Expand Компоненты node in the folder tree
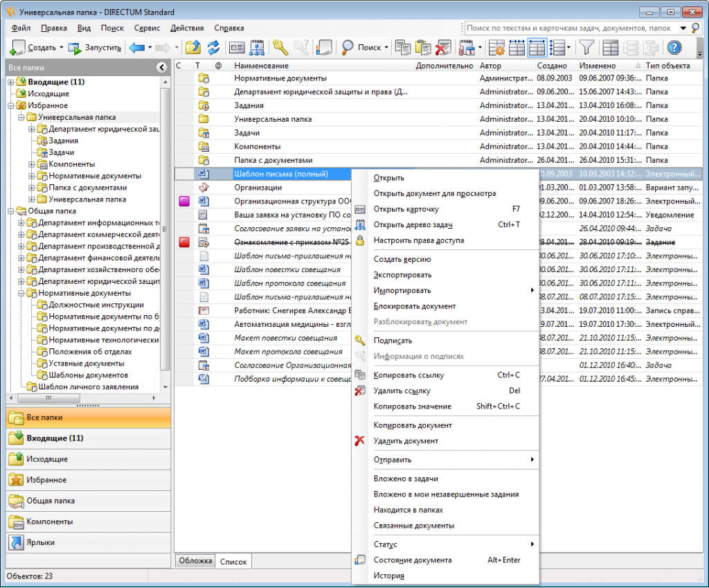 click(32, 164)
